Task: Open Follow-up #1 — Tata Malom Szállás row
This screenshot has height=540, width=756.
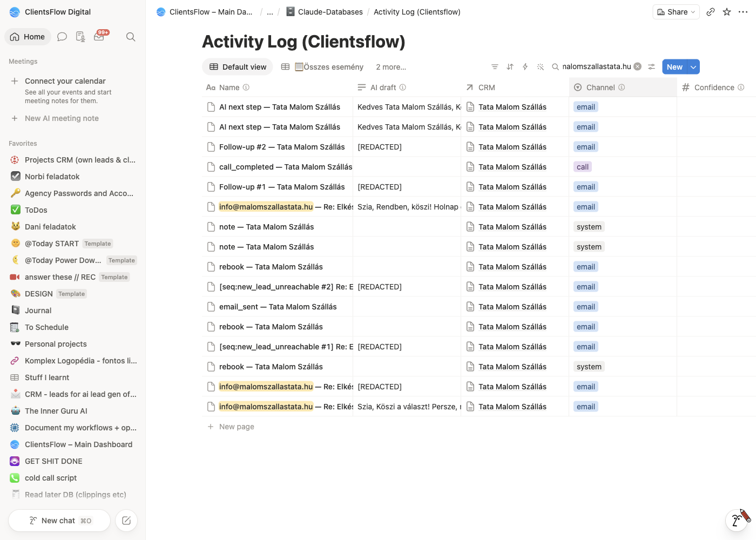Action: tap(282, 187)
